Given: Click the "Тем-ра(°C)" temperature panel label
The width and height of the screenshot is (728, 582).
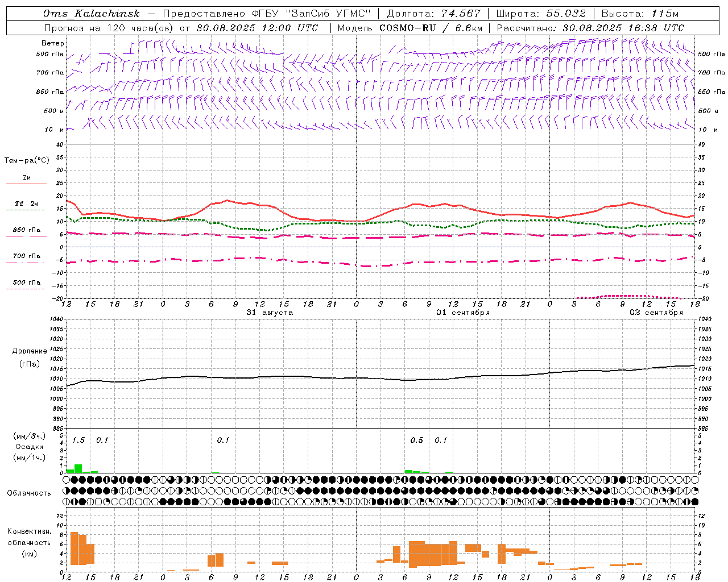Looking at the screenshot, I should (27, 161).
